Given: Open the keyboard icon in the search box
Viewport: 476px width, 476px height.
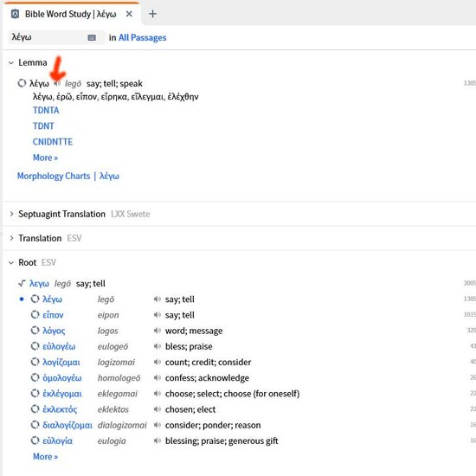Looking at the screenshot, I should pos(92,37).
